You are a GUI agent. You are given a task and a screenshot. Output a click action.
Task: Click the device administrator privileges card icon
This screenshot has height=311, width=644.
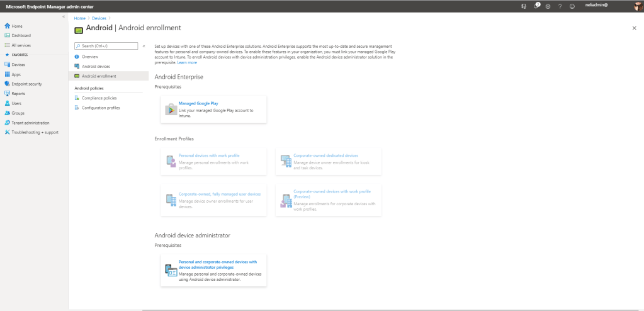[171, 270]
